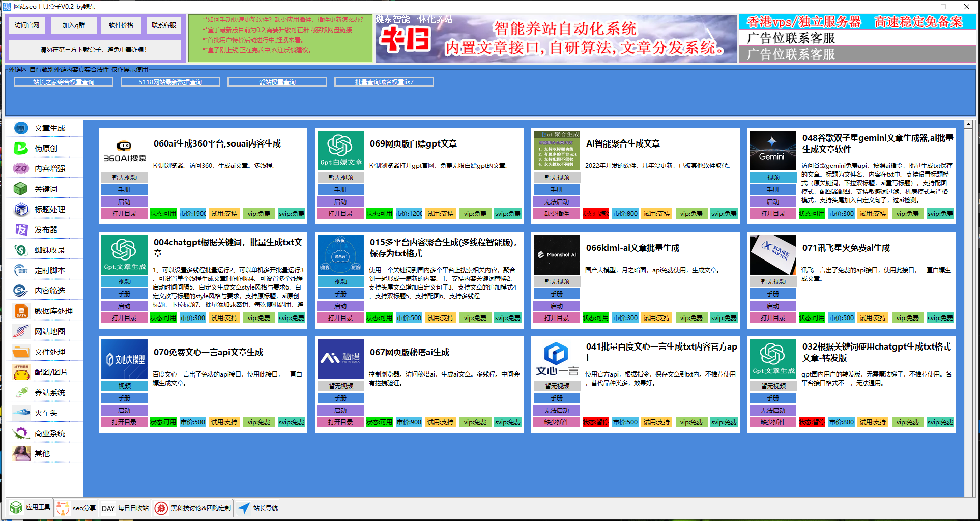Switch to the seo分享 tab

point(77,508)
